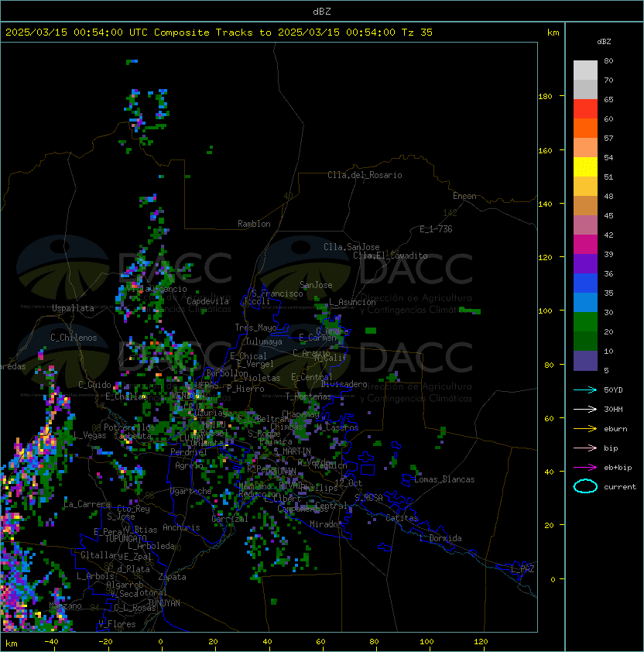
Task: Click the 'Cltallary' map label
Action: pos(101,555)
